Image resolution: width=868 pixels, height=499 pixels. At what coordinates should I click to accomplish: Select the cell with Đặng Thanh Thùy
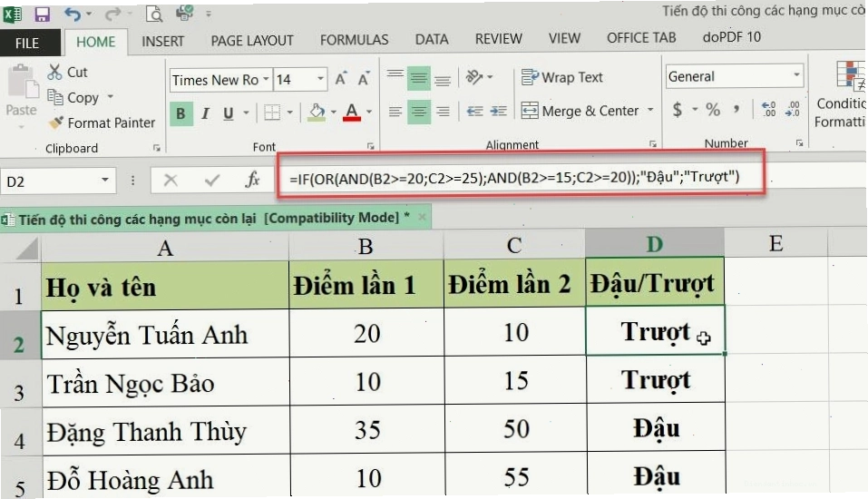[165, 432]
